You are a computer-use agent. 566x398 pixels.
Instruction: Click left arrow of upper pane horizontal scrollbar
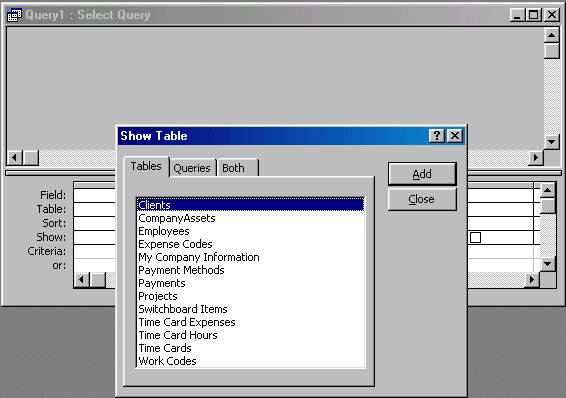click(15, 158)
